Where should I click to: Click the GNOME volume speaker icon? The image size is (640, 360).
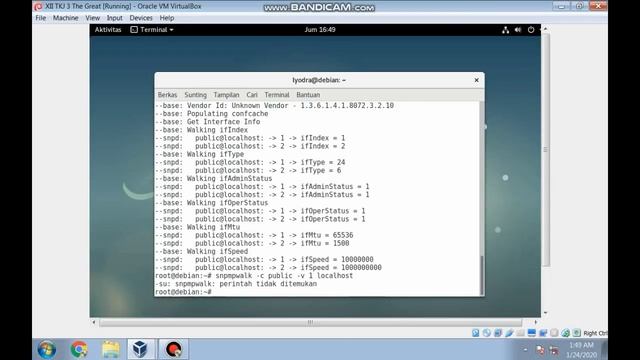click(518, 30)
